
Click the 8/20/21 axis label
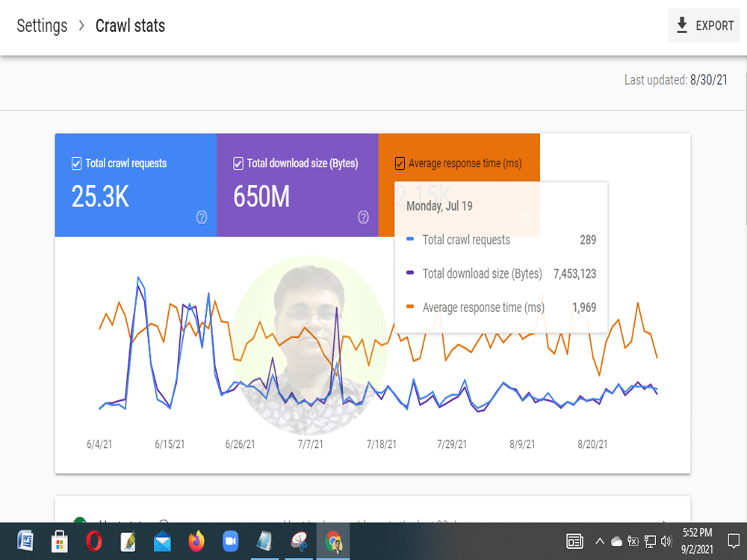(592, 444)
